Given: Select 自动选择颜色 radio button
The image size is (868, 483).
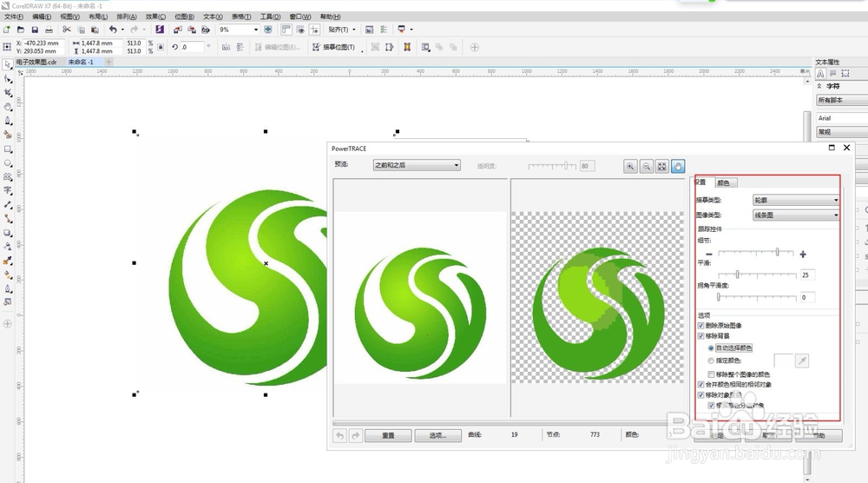Looking at the screenshot, I should pyautogui.click(x=711, y=347).
